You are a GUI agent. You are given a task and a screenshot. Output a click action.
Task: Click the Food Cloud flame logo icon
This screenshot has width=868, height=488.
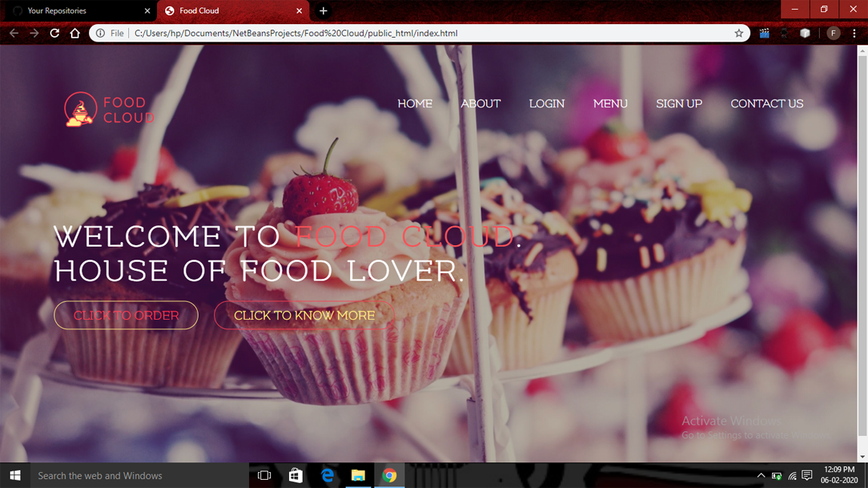click(x=78, y=109)
